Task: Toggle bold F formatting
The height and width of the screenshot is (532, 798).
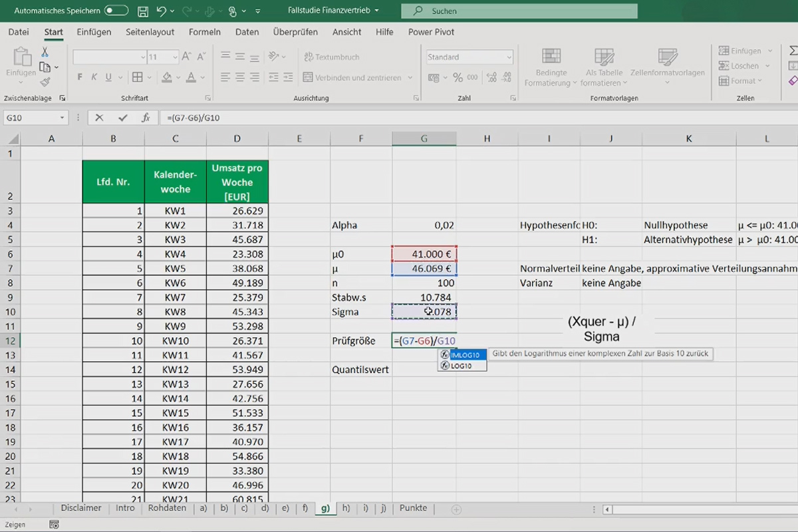Action: pos(80,77)
